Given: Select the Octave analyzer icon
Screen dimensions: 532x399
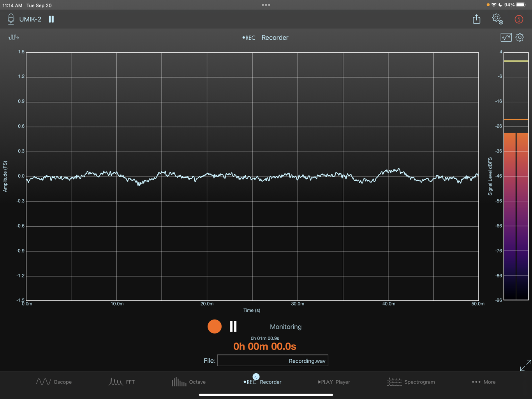Looking at the screenshot, I should coord(189,382).
